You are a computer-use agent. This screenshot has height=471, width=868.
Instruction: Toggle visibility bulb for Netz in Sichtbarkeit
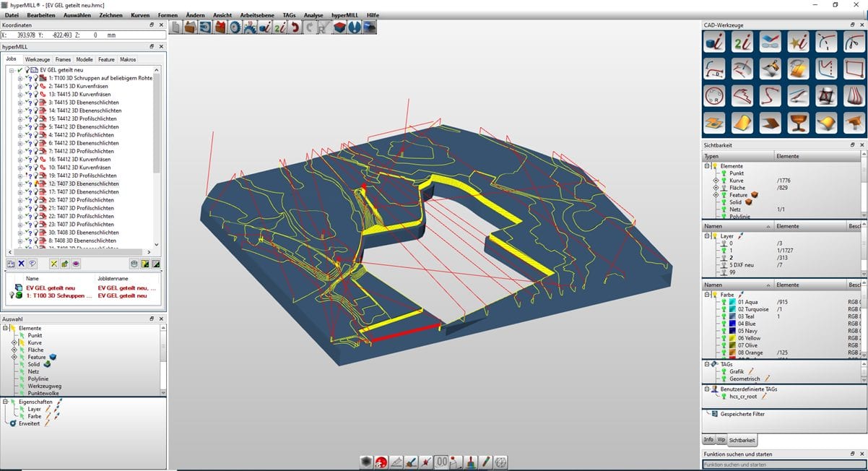pos(724,209)
